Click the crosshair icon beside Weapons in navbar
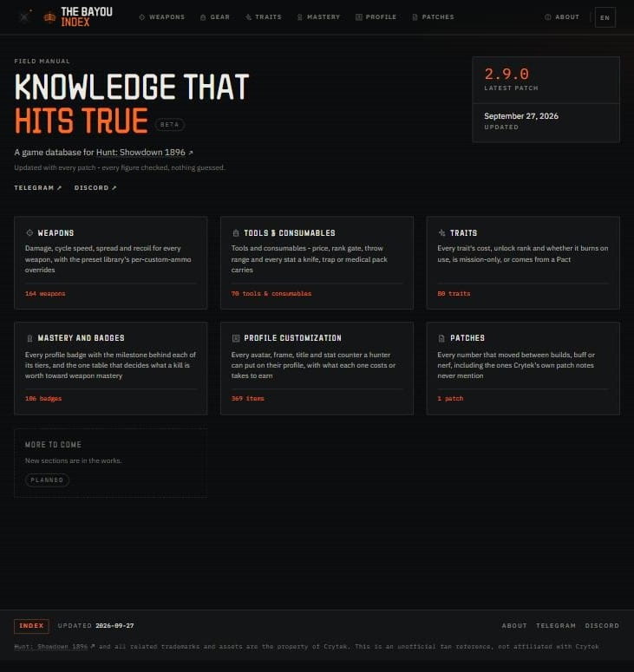 tap(142, 17)
